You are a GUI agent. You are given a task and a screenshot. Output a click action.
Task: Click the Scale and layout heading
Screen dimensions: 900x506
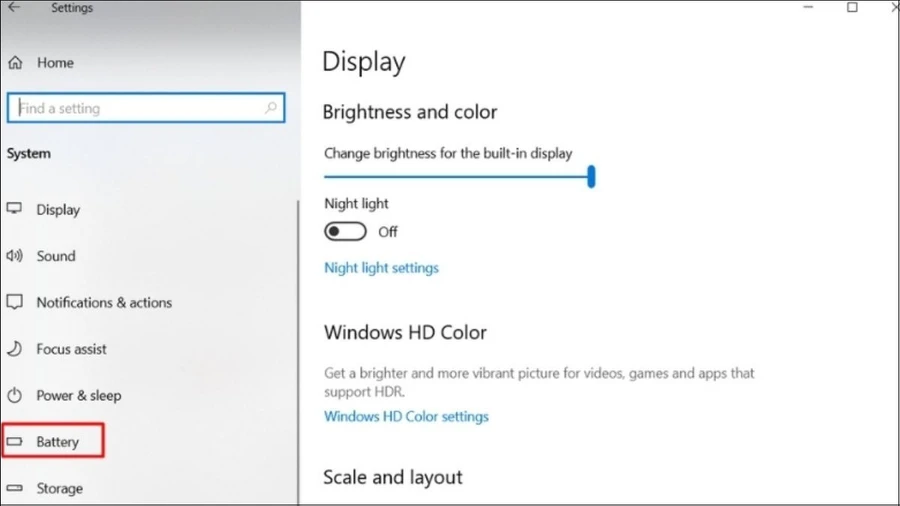click(393, 477)
